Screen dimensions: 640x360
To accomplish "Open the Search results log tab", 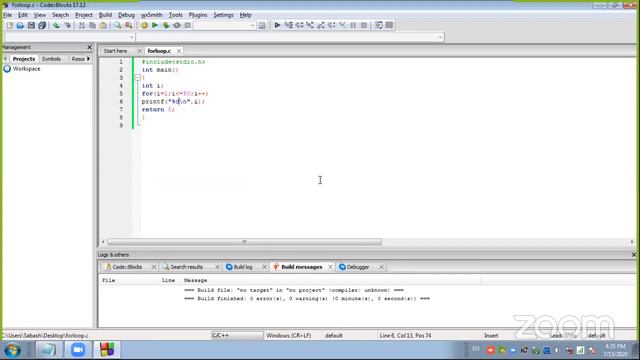I will (x=187, y=267).
